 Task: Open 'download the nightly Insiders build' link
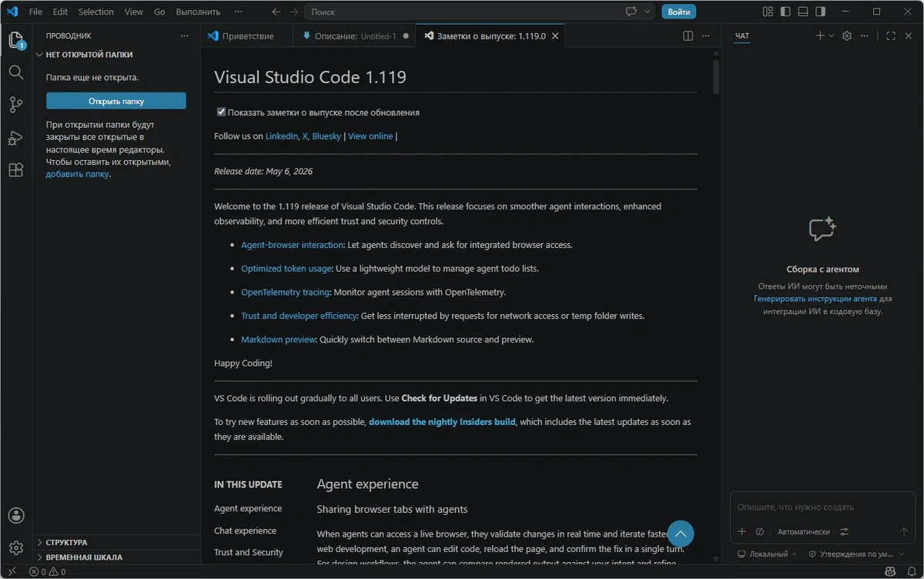(442, 422)
